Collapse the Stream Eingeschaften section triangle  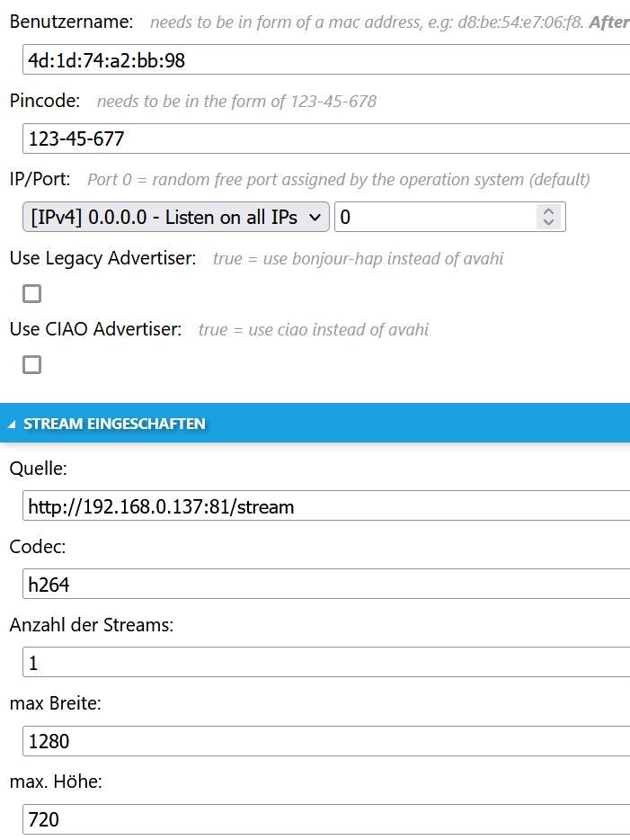click(x=12, y=424)
